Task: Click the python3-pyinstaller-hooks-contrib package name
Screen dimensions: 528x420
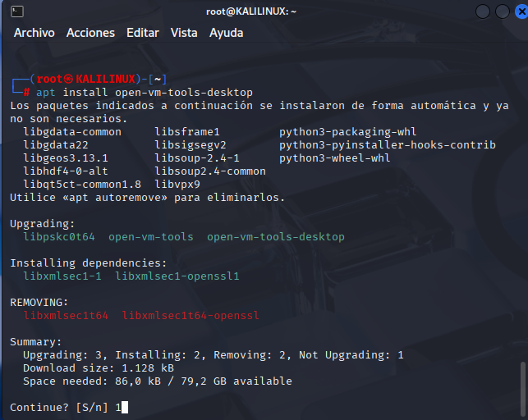Action: point(388,145)
